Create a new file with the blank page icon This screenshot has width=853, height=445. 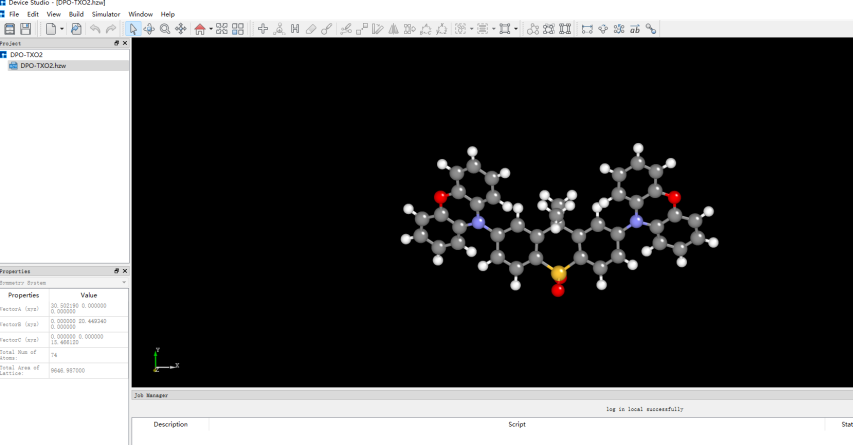point(51,29)
